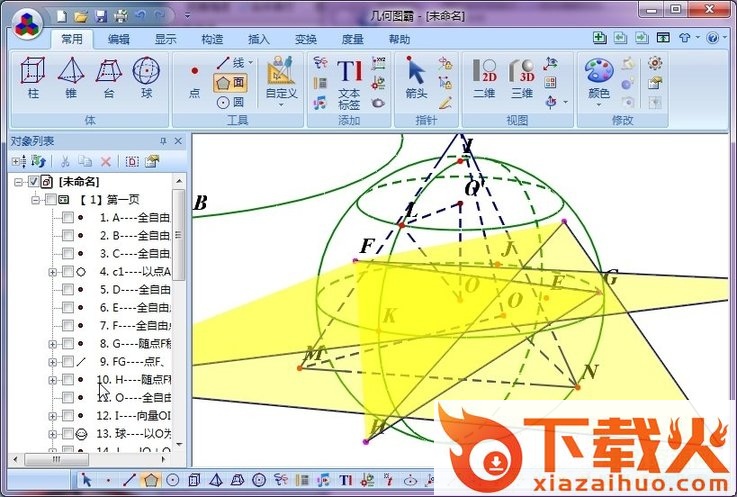Insert a pyramid with the 锥 tool

coord(71,78)
